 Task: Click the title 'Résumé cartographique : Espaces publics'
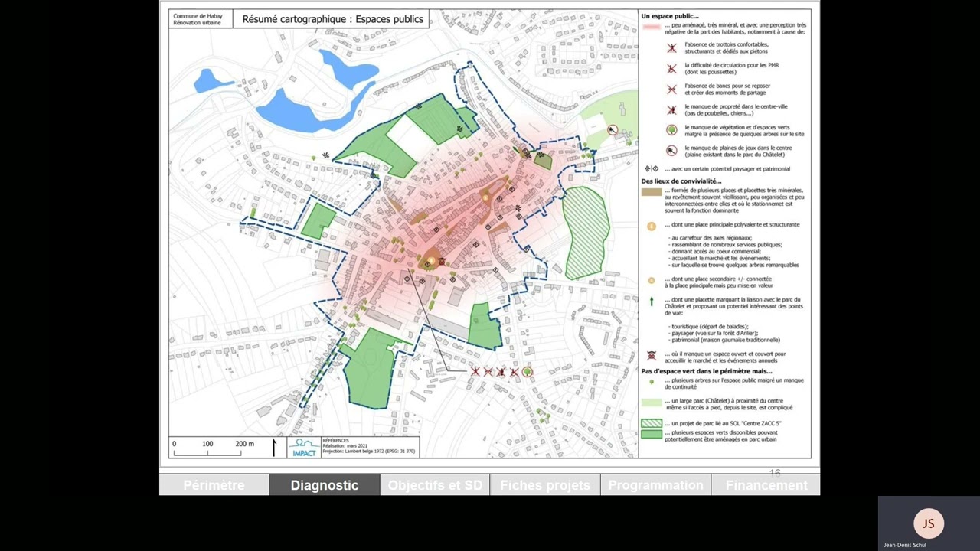pos(333,19)
